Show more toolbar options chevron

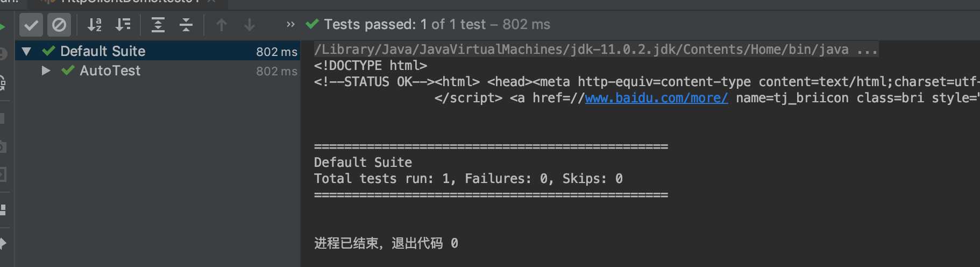(x=290, y=24)
